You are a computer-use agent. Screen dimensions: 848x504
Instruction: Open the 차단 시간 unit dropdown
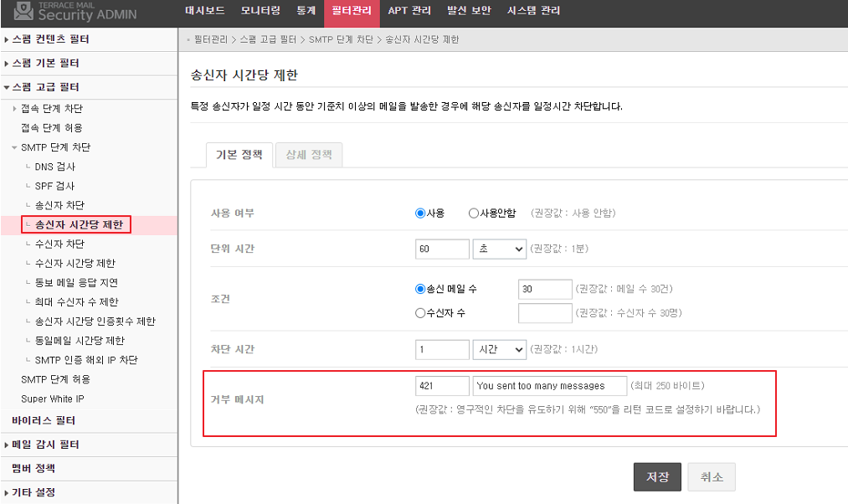500,349
